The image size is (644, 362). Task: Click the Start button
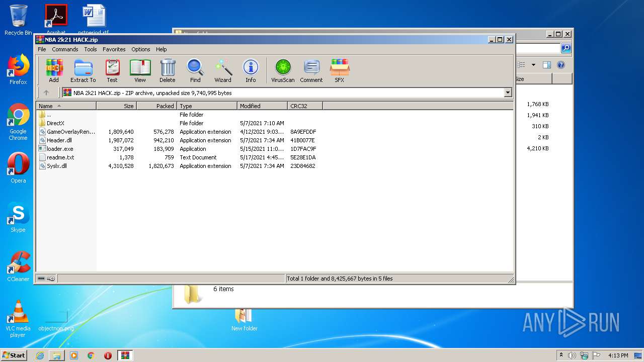pyautogui.click(x=14, y=355)
